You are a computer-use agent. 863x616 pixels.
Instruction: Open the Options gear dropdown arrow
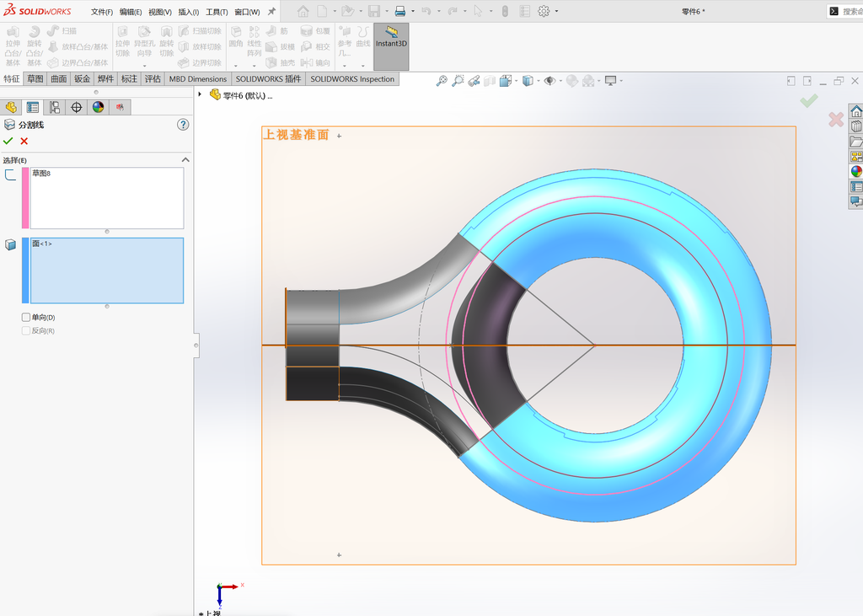[x=556, y=11]
